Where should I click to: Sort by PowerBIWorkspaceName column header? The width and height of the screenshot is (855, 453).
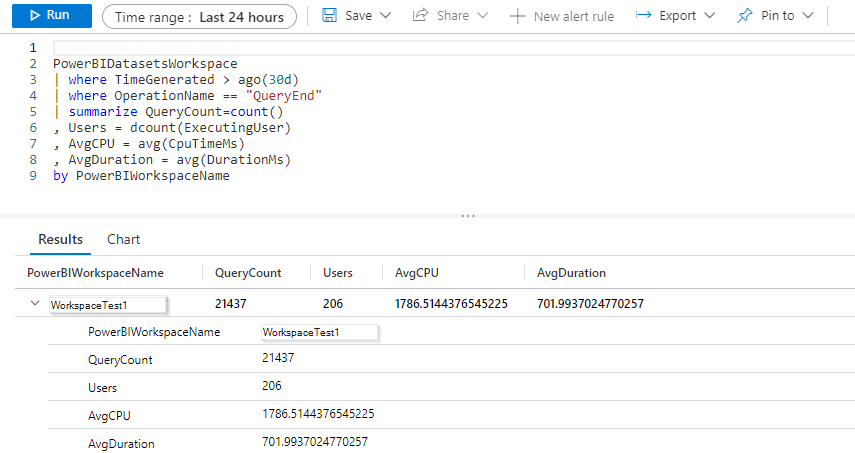pos(95,273)
